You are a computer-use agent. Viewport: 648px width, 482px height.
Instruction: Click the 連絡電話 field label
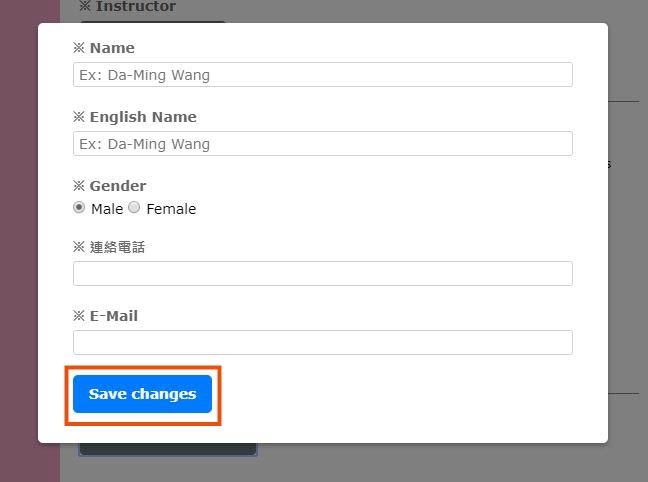point(117,247)
